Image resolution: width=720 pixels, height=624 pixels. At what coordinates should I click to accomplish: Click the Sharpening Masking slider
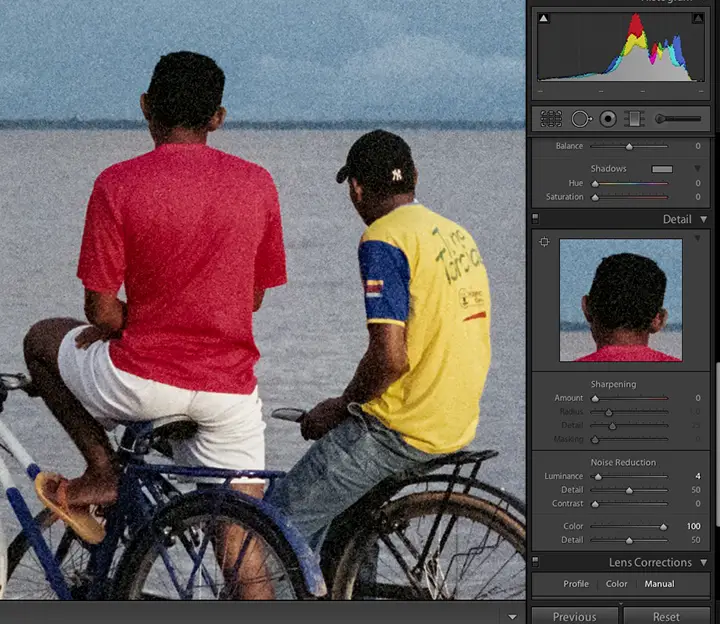pyautogui.click(x=629, y=439)
